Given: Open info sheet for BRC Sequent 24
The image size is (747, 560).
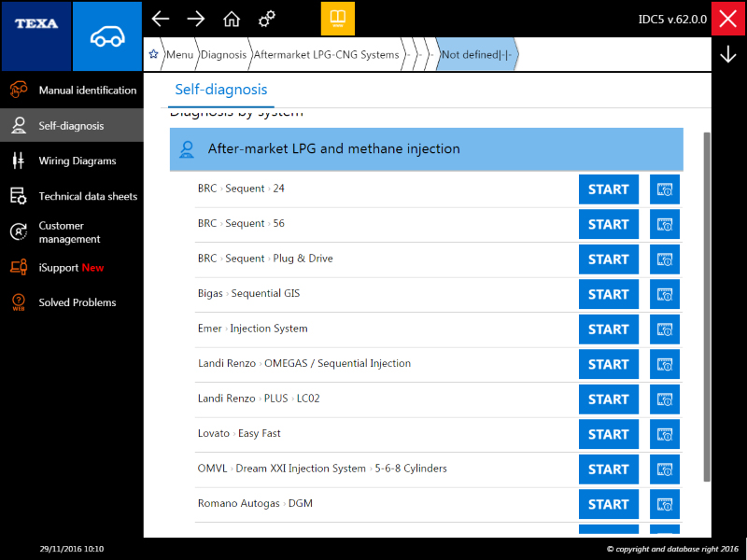Looking at the screenshot, I should click(x=665, y=189).
